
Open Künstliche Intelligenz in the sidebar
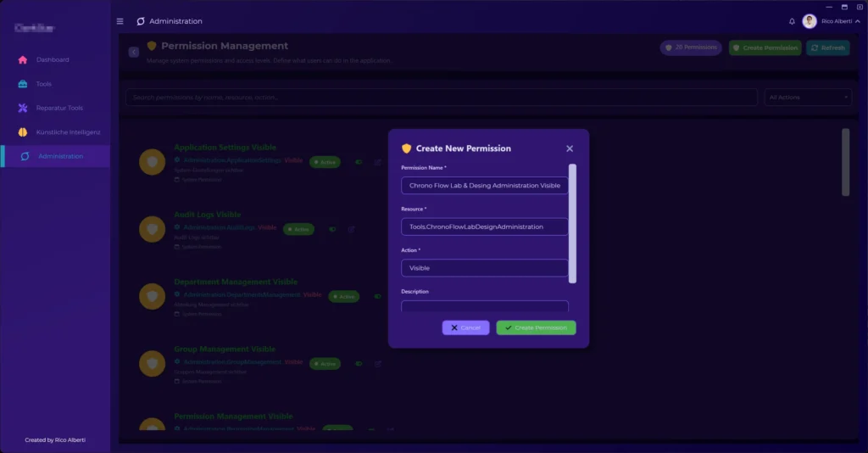pyautogui.click(x=55, y=132)
